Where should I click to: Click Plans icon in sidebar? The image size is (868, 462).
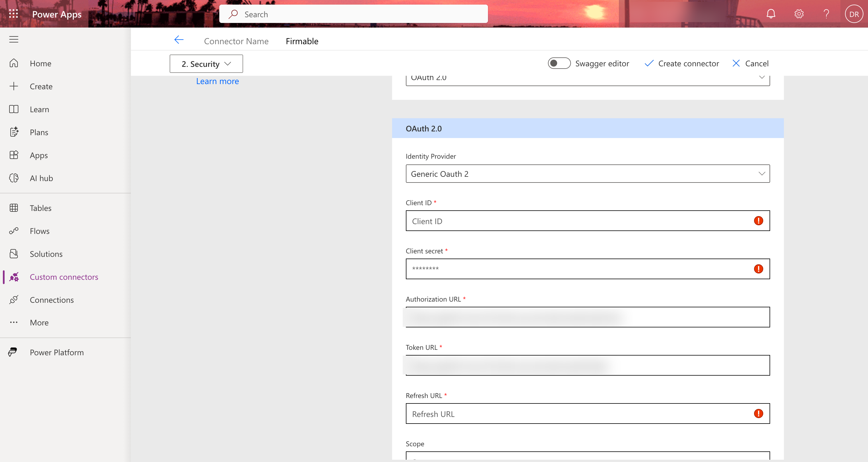[x=14, y=132]
